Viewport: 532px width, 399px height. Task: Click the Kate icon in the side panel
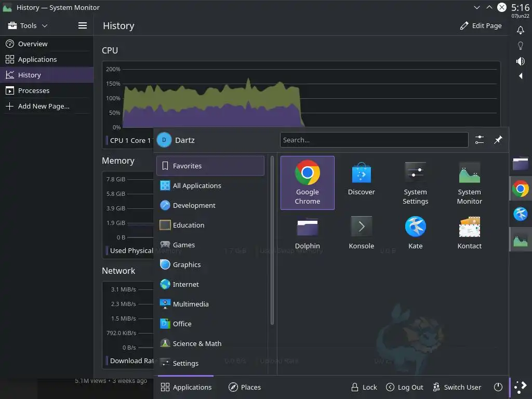[521, 214]
